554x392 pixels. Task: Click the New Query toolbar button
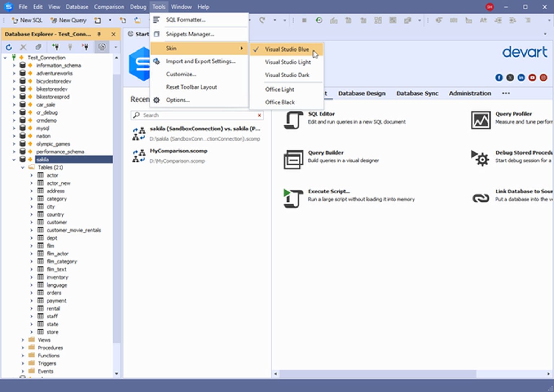click(68, 20)
